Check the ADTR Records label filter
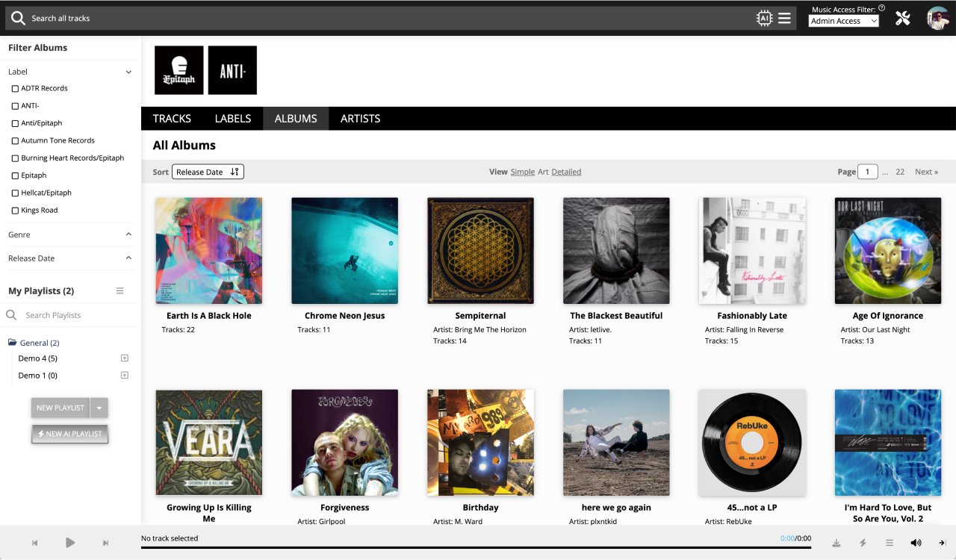The width and height of the screenshot is (956, 560). tap(15, 88)
